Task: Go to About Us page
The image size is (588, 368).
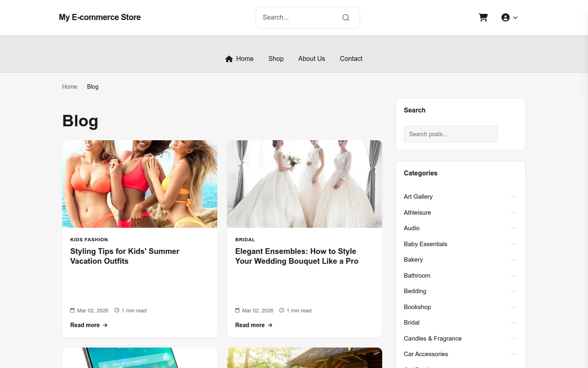Action: click(312, 58)
